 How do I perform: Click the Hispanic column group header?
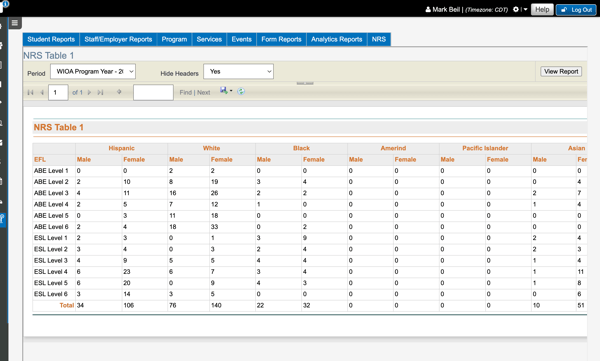pos(121,148)
